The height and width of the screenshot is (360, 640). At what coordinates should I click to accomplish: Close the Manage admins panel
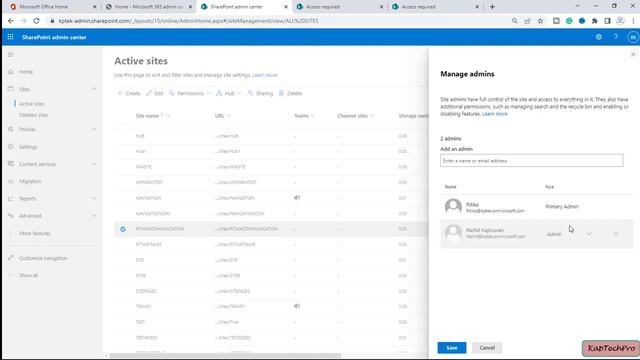tap(633, 54)
